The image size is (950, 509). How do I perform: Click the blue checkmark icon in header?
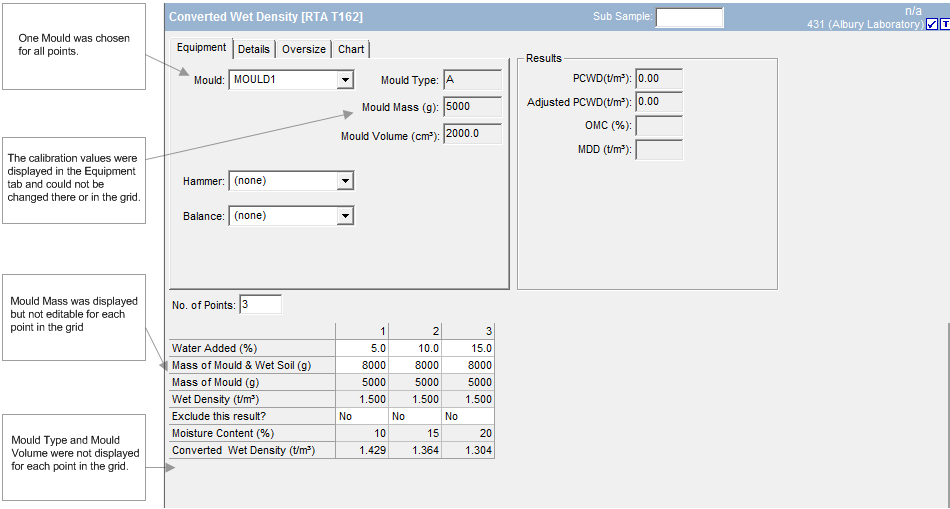[932, 25]
